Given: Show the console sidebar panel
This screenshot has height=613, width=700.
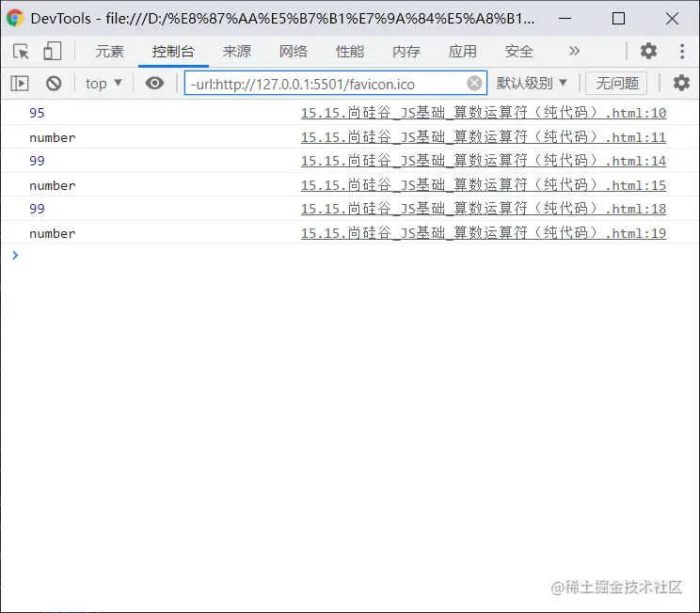Looking at the screenshot, I should click(20, 84).
